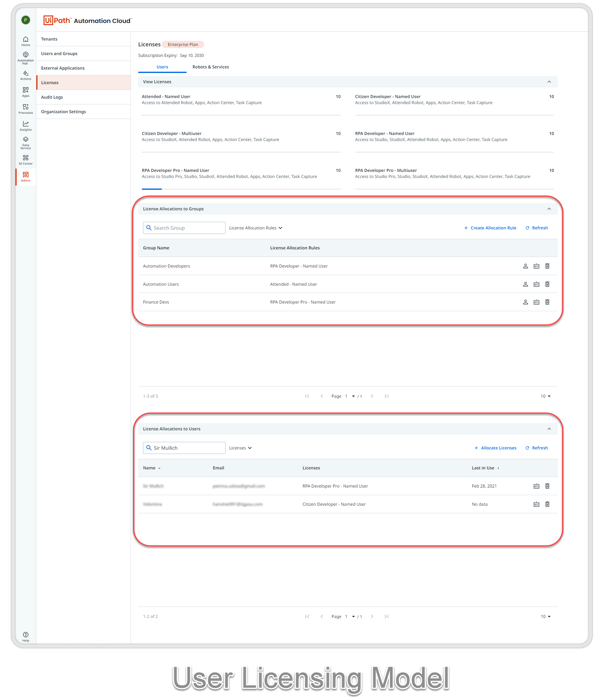Switch to the Robots & Services tab
The image size is (603, 700).
pyautogui.click(x=210, y=67)
